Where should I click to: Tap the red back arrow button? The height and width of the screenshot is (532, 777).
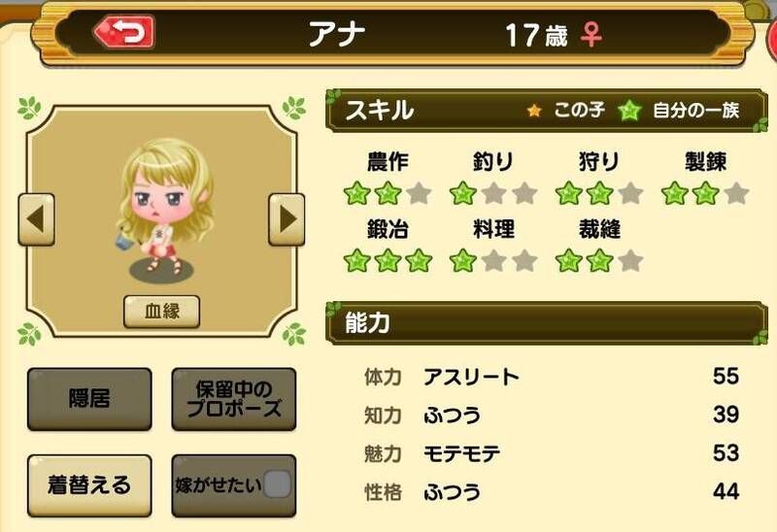pyautogui.click(x=124, y=32)
